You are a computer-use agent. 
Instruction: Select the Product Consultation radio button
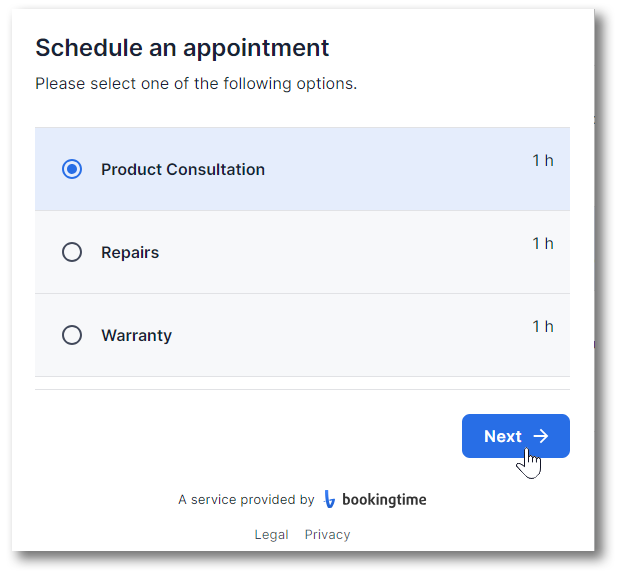pos(72,169)
